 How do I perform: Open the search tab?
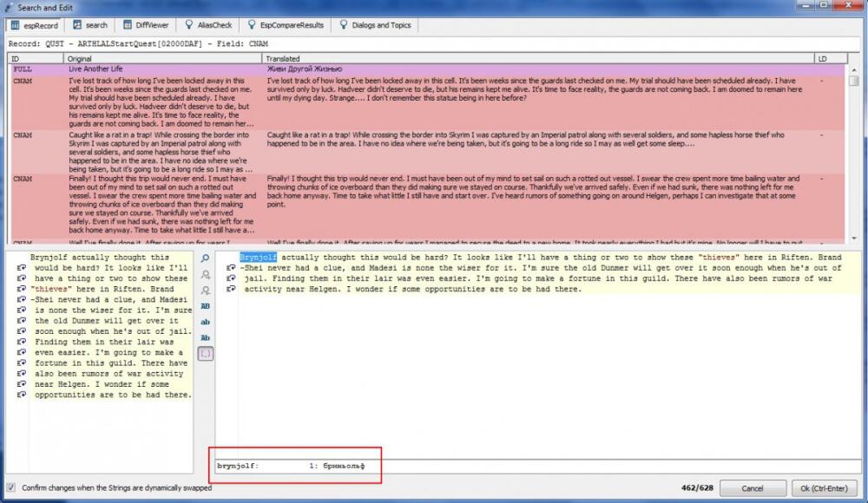pos(90,25)
